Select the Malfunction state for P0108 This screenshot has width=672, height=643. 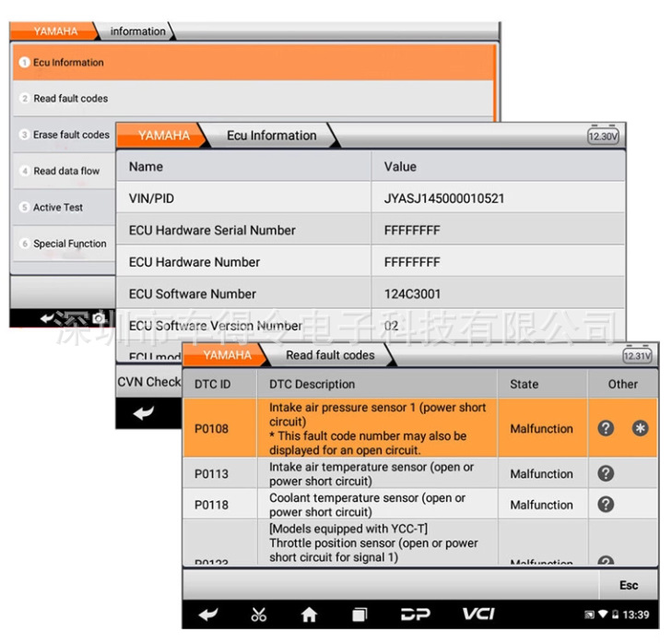(x=541, y=428)
